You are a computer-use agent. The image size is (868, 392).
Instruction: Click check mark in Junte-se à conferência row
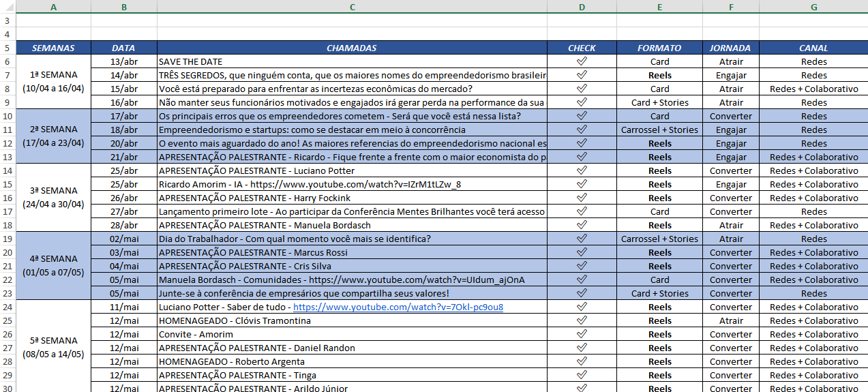click(x=582, y=293)
